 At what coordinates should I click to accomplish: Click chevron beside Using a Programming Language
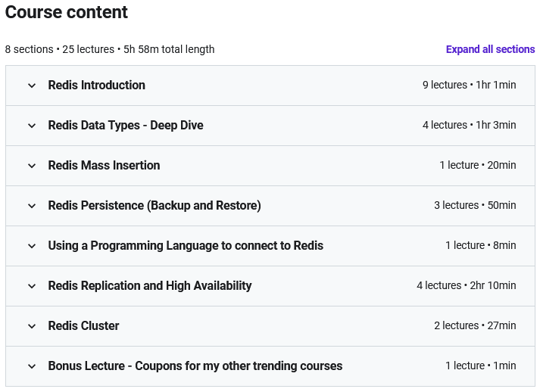click(32, 246)
